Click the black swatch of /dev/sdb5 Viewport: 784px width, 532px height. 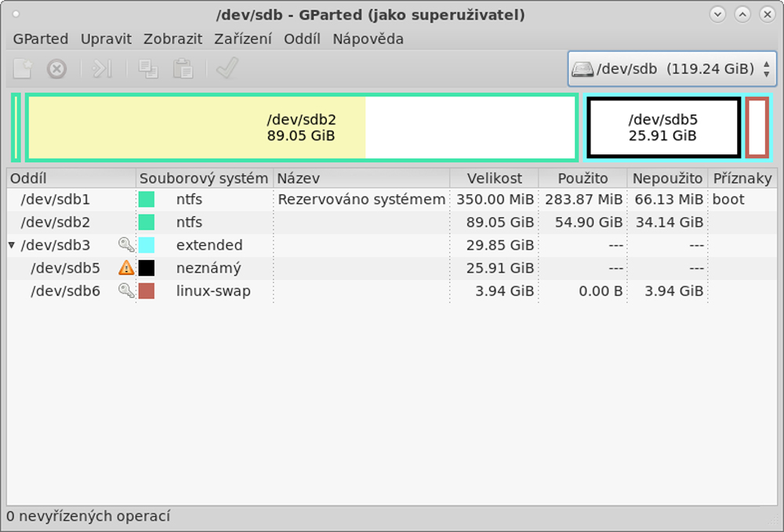click(x=147, y=268)
